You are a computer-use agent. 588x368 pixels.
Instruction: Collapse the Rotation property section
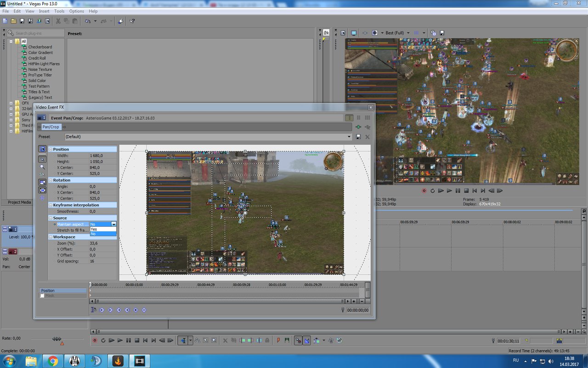coord(51,180)
